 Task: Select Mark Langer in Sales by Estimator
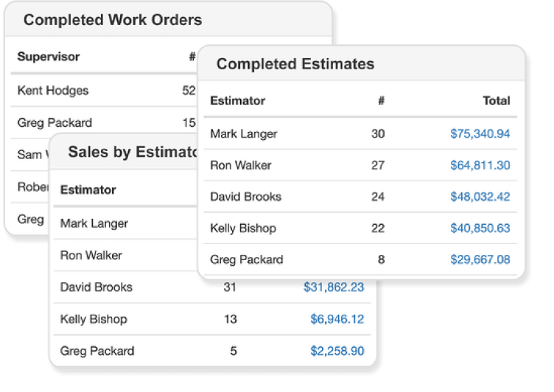coord(94,223)
